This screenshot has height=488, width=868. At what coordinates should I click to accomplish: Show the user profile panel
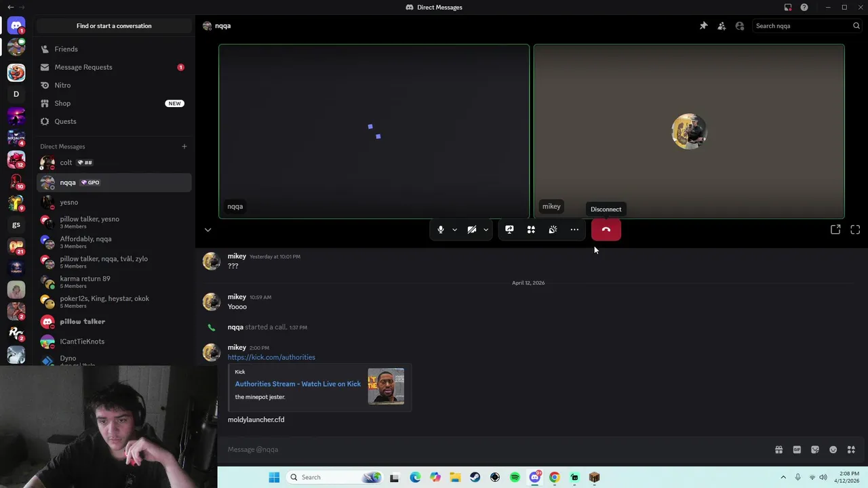740,26
